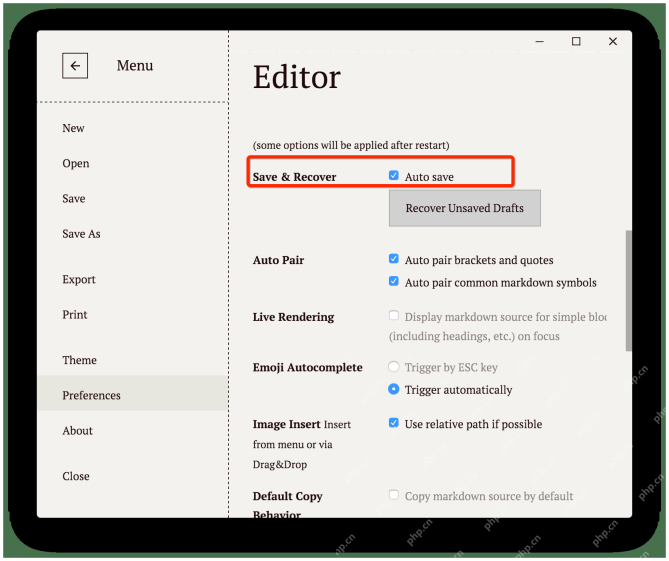The width and height of the screenshot is (669, 561).
Task: Click Close at the bottom of menu
Action: [x=76, y=476]
